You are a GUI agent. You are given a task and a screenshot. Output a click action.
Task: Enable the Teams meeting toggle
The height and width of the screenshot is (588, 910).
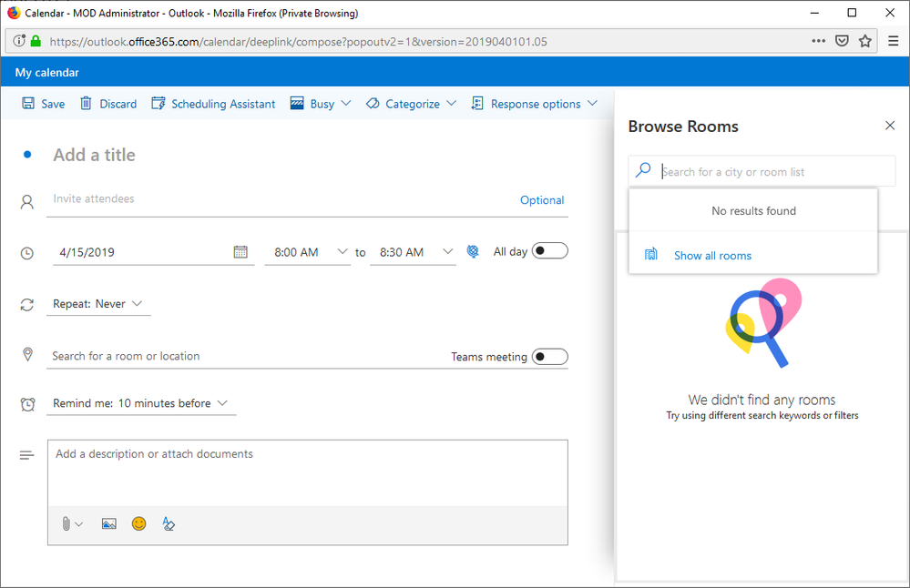pyautogui.click(x=549, y=357)
